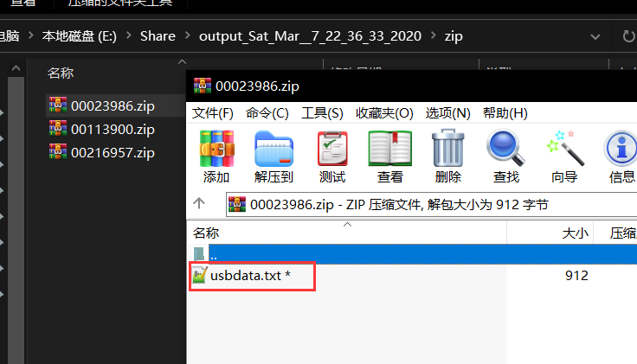
Task: Click the Share breadcrumb in the address bar
Action: tap(158, 36)
